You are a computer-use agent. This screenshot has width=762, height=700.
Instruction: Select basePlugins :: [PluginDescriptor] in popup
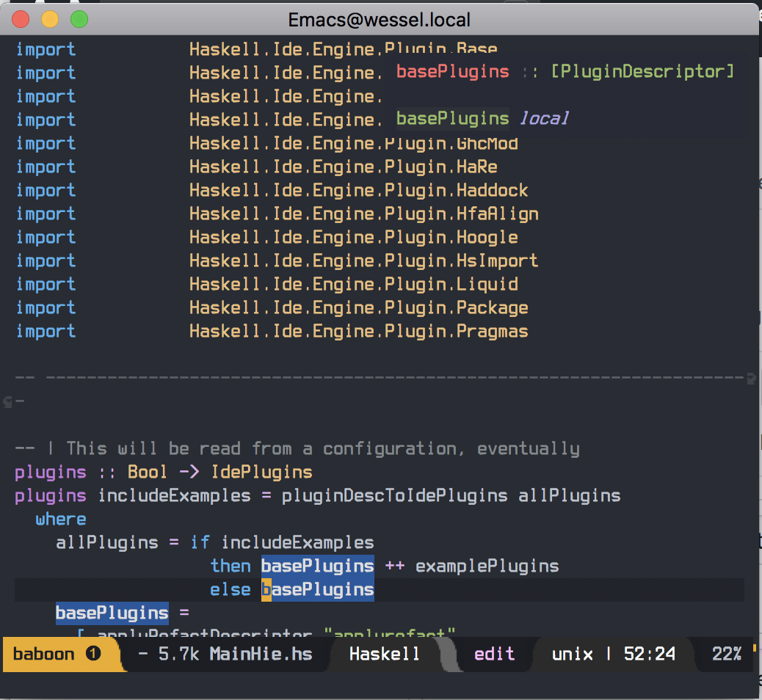click(565, 71)
